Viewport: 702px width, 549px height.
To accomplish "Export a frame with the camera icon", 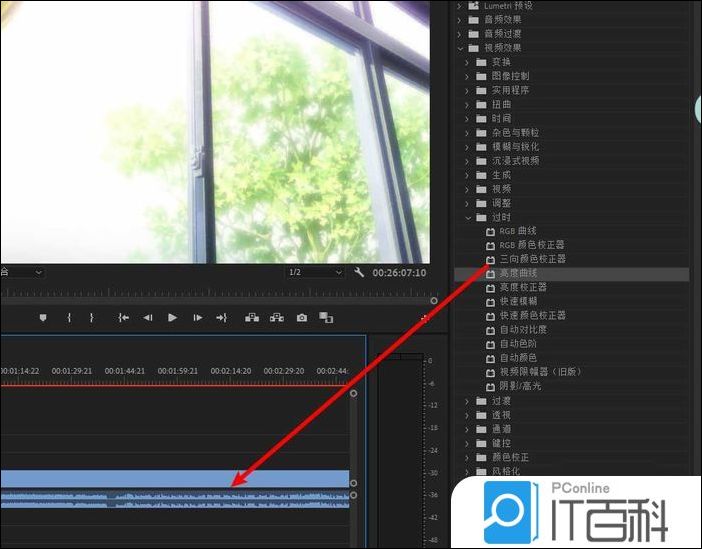I will 302,317.
